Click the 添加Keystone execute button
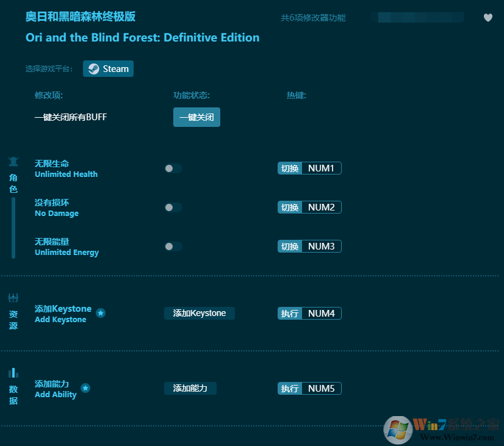 coord(199,313)
